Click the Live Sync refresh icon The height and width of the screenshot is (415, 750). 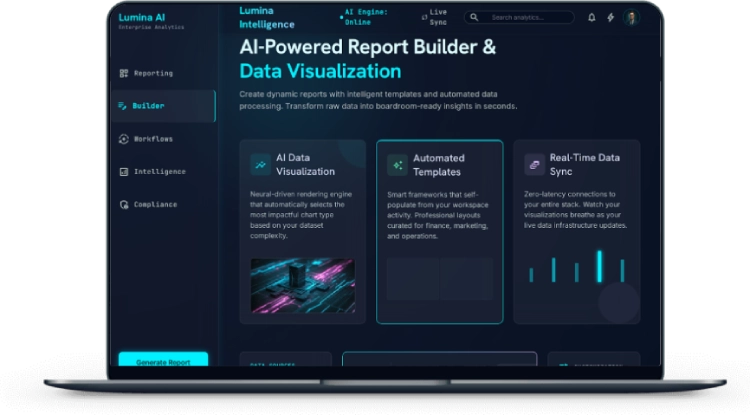point(424,17)
